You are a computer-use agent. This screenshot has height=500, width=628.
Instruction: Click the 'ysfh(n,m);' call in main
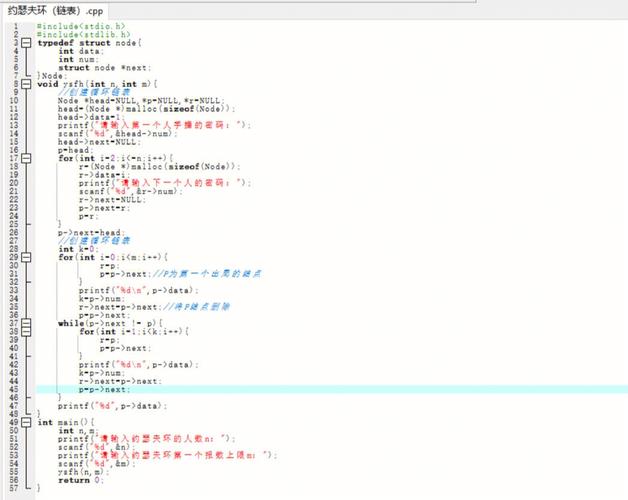82,472
